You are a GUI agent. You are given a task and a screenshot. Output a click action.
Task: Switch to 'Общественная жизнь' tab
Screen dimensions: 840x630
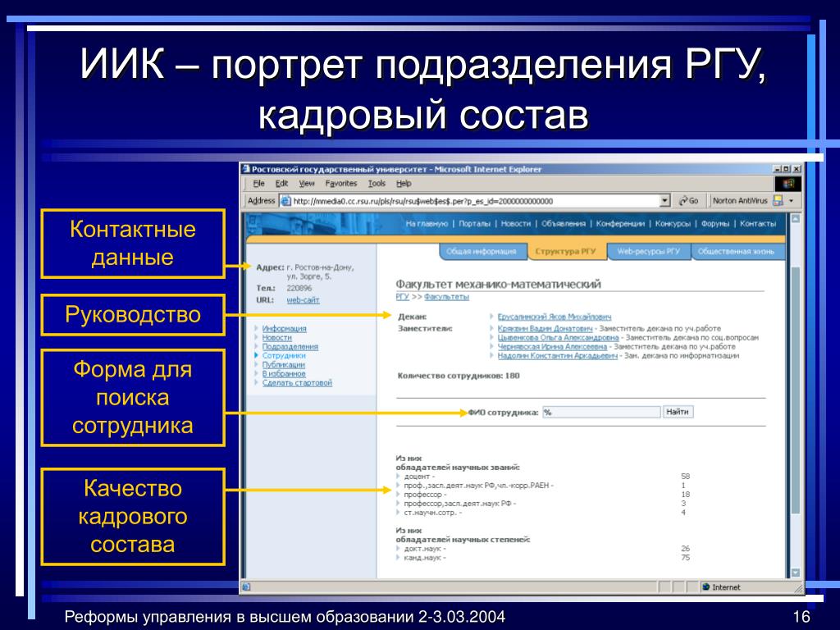pyautogui.click(x=736, y=251)
